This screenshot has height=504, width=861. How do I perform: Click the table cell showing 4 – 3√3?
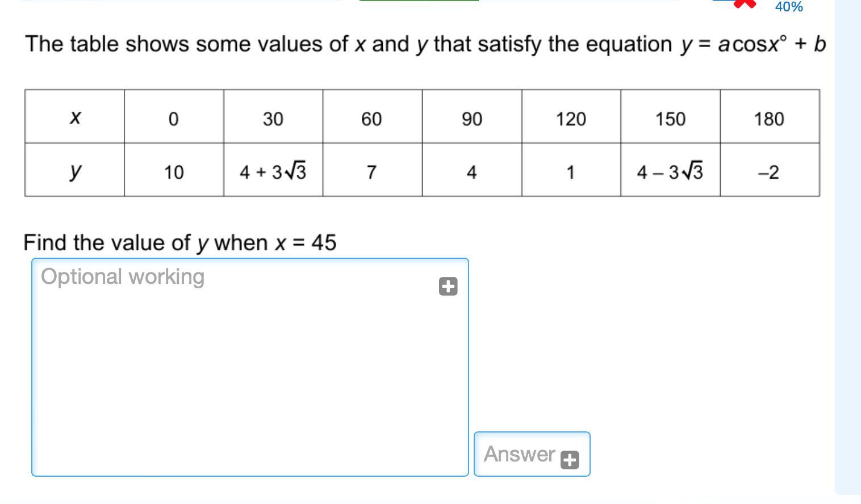coord(670,170)
